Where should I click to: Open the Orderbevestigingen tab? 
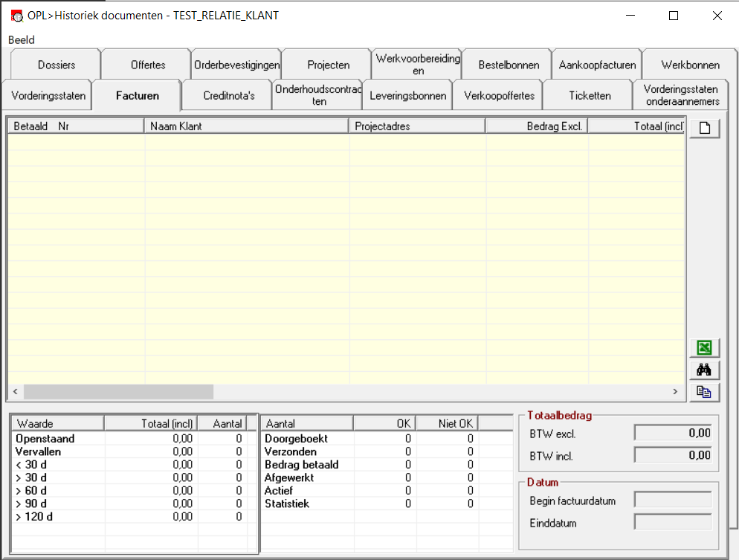236,65
